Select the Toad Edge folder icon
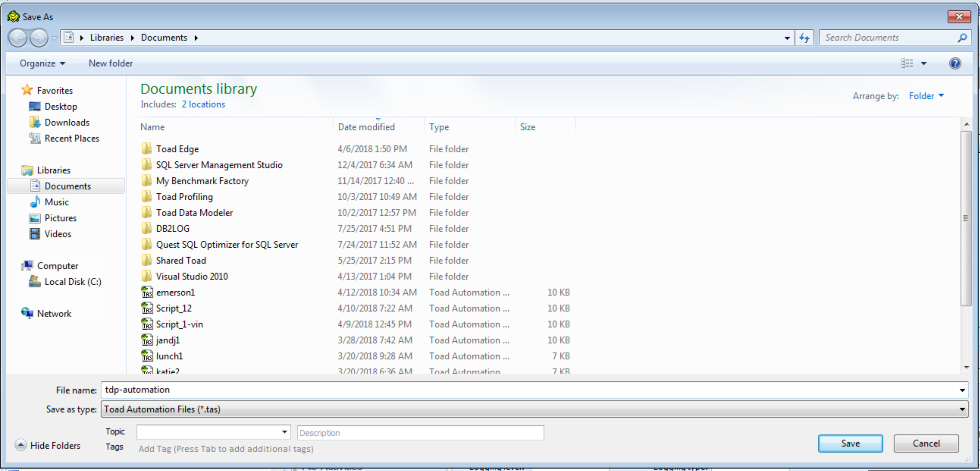This screenshot has width=980, height=471. point(147,149)
